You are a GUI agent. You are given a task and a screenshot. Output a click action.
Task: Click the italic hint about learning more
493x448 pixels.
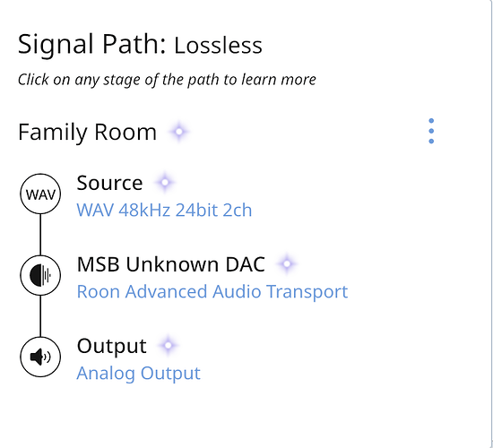tap(167, 79)
